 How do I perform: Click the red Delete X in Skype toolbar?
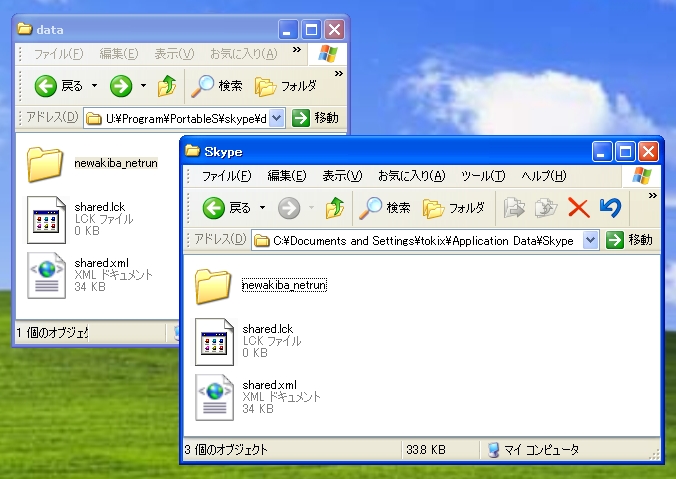579,208
